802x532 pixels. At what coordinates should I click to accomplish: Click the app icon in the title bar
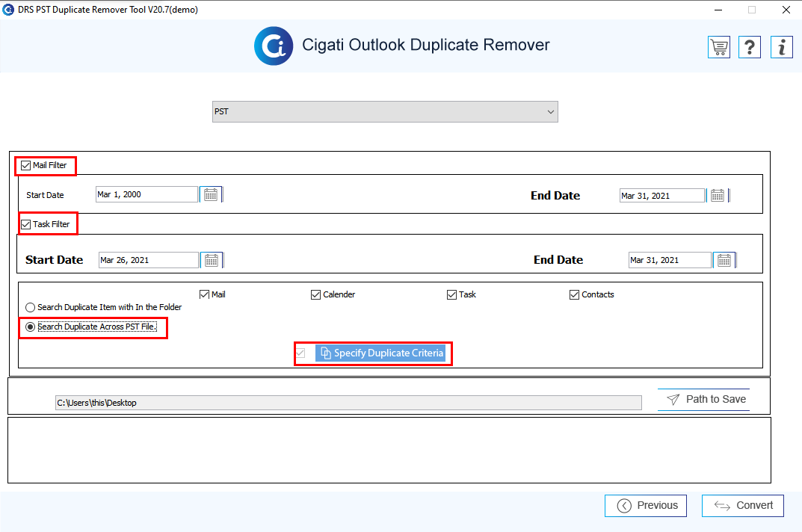point(8,10)
